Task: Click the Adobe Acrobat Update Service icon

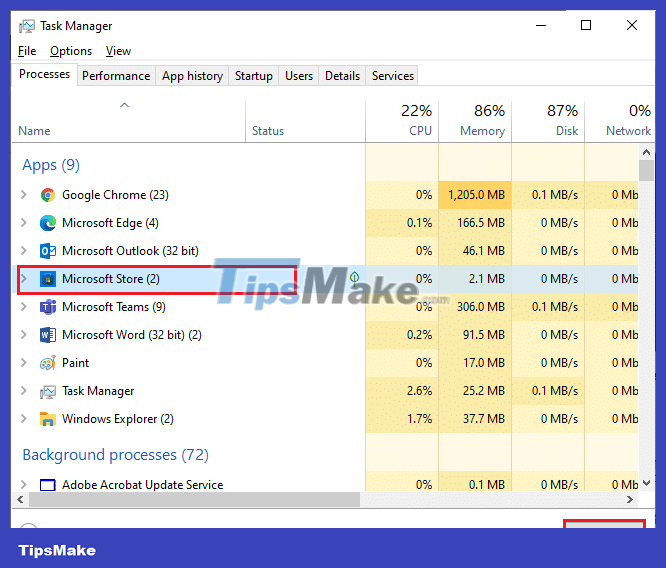Action: [x=48, y=485]
